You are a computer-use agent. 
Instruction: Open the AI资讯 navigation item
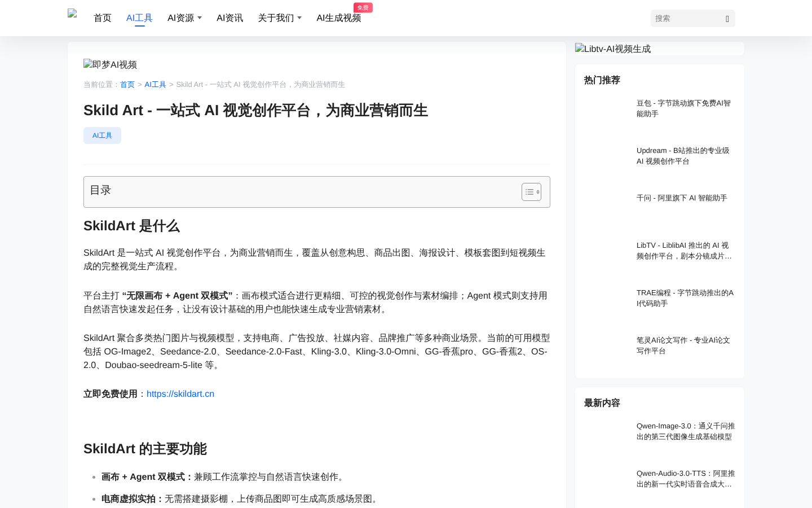click(x=230, y=18)
